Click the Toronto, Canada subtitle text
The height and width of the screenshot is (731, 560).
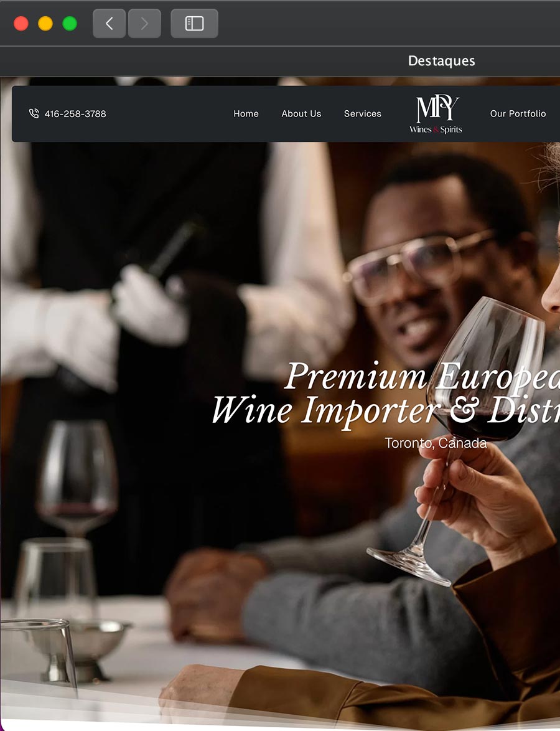[436, 443]
